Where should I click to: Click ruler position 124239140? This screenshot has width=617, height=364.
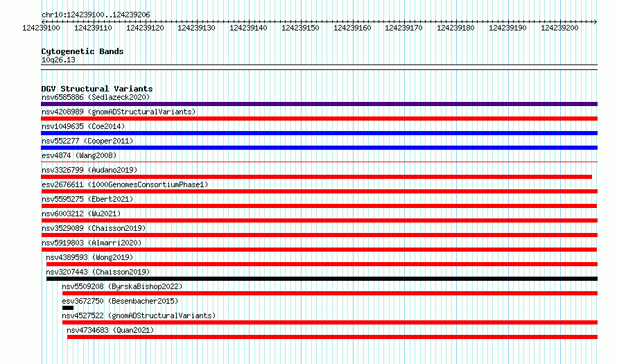(x=249, y=28)
